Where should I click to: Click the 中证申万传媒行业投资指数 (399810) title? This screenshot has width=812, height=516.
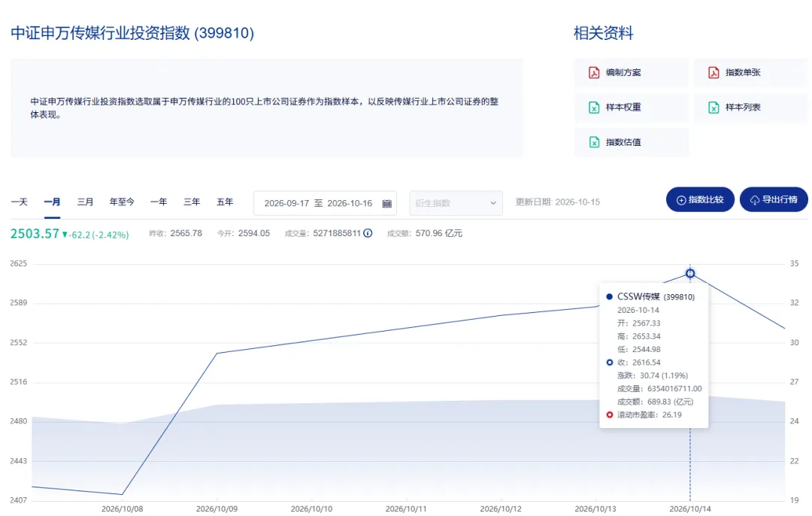point(132,33)
